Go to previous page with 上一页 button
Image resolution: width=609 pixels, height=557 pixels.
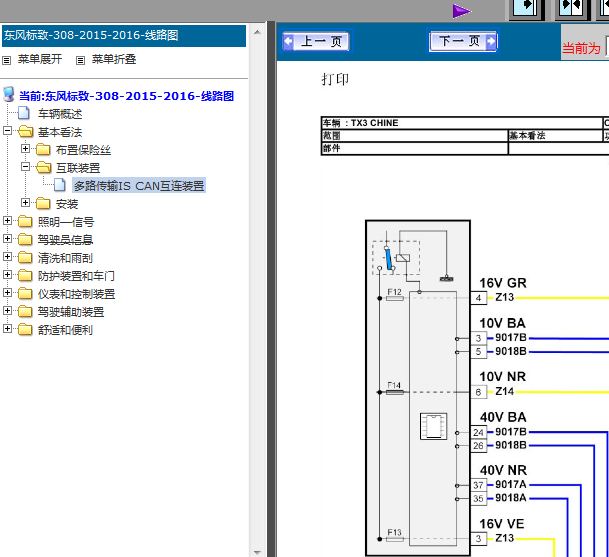[316, 41]
